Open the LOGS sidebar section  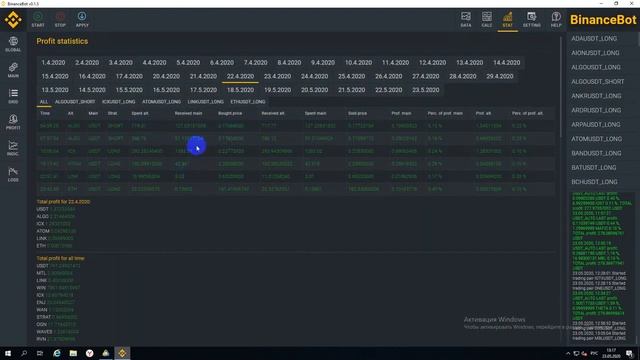pyautogui.click(x=13, y=175)
